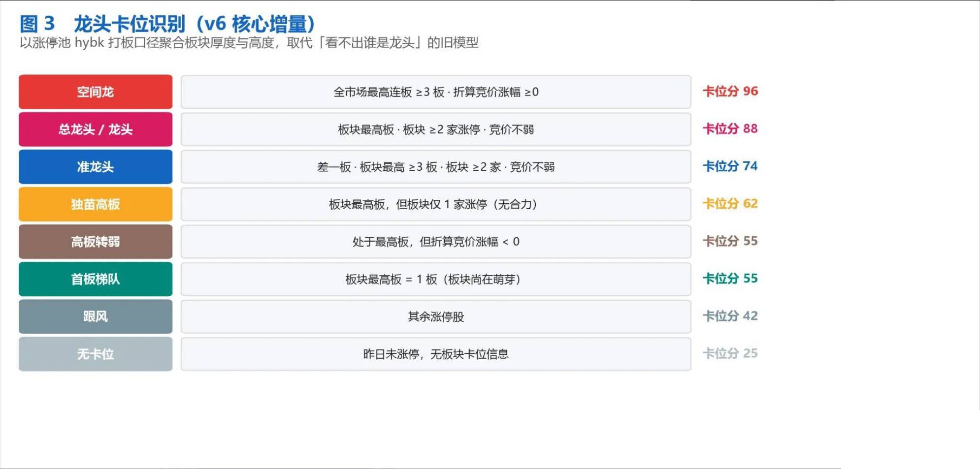This screenshot has height=469, width=980.
Task: Click the score 卡位分 74
Action: [x=730, y=166]
